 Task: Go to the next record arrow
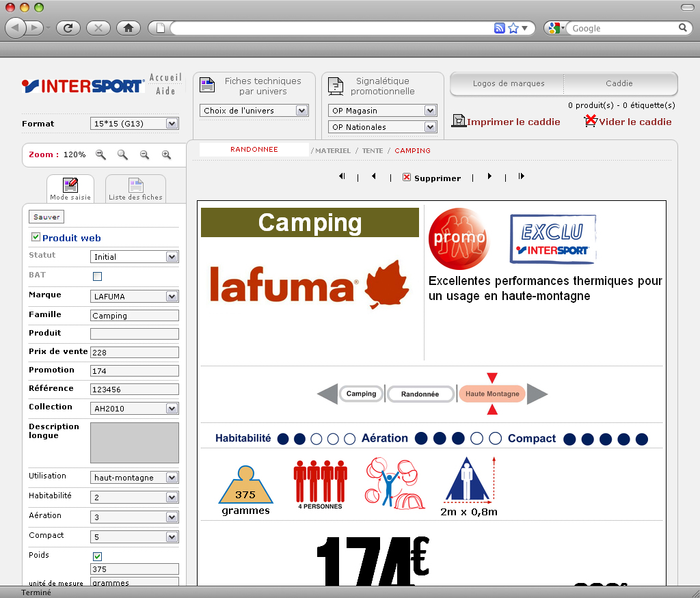tap(489, 176)
